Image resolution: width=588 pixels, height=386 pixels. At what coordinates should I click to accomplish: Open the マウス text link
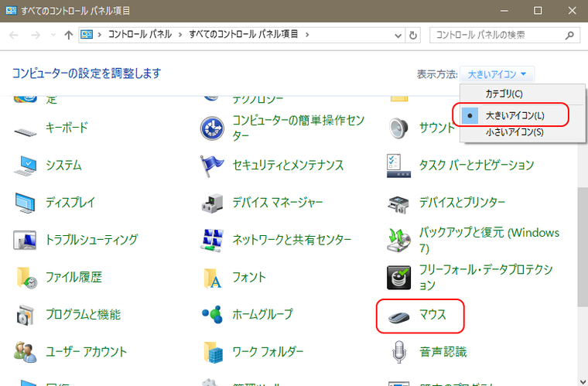coord(432,314)
